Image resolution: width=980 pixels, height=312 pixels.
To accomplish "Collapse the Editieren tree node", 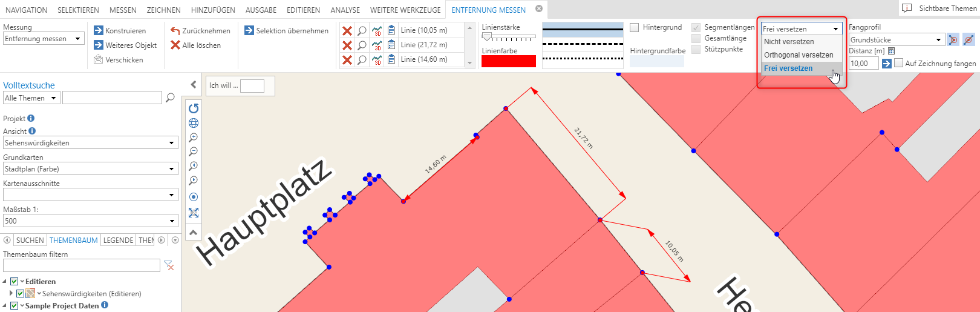I will click(5, 282).
